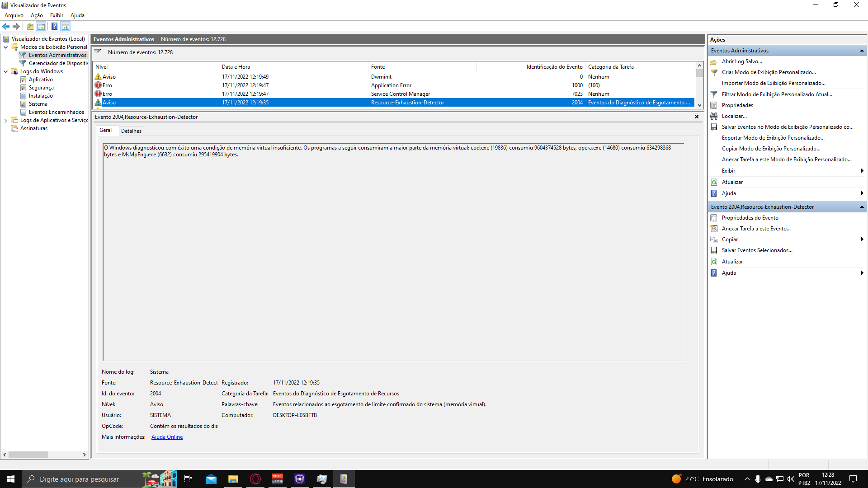Expand the upper Ajuda submenu arrow
Viewport: 868px width, 488px height.
tap(862, 193)
